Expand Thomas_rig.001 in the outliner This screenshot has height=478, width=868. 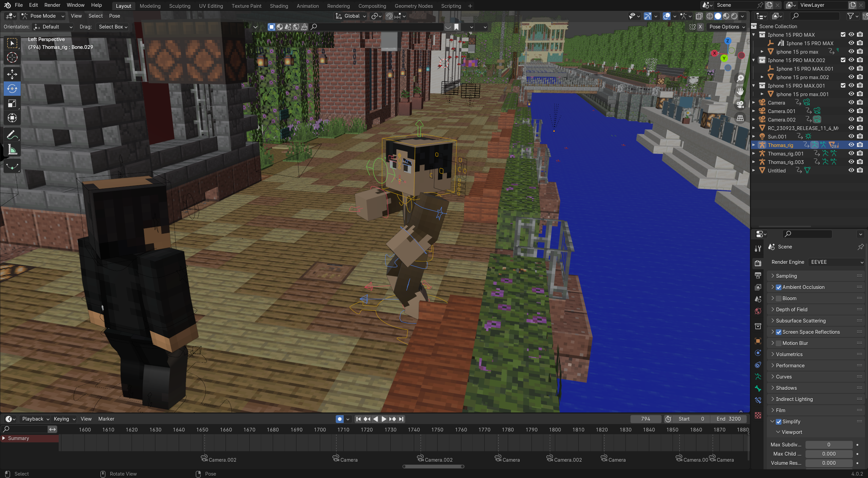click(754, 153)
